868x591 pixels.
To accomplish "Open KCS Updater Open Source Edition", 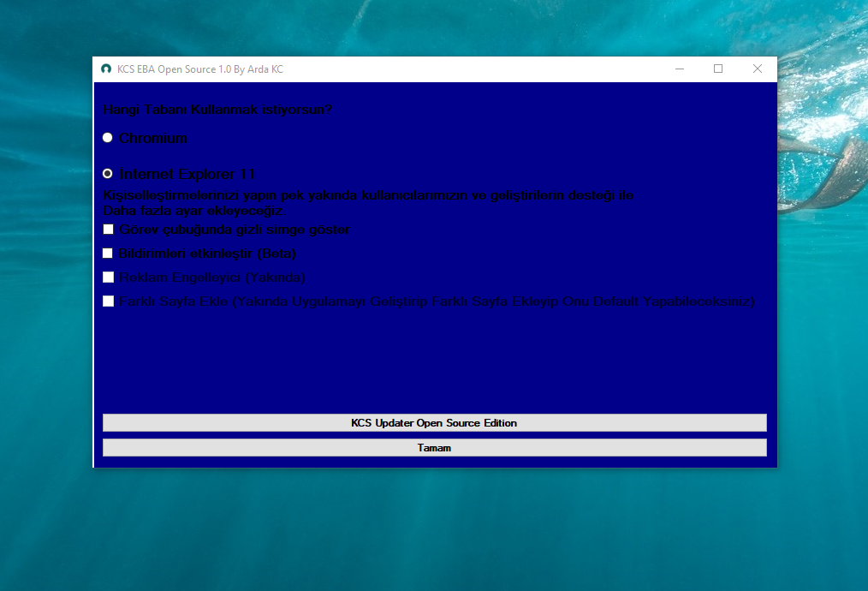I will [x=435, y=422].
